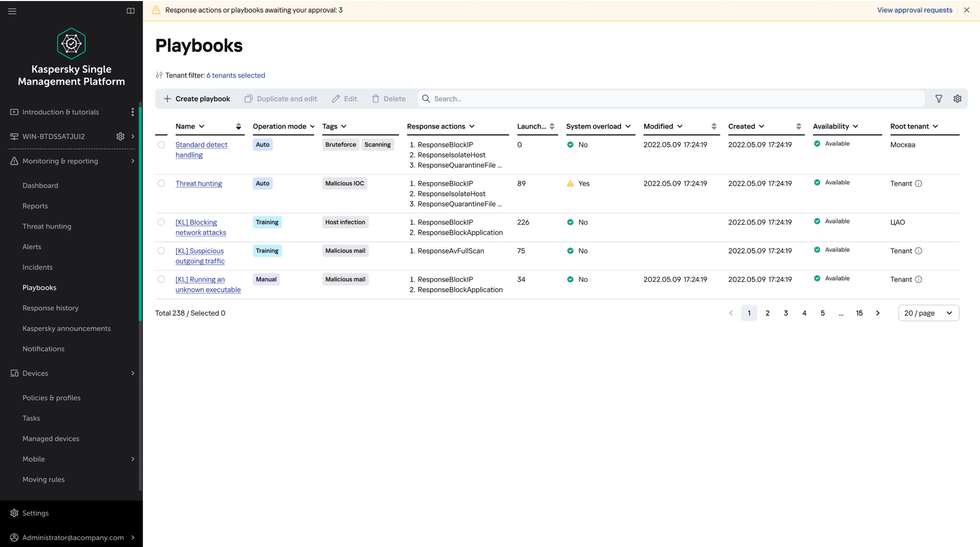Click info icon next to Threat hunting tenant
Screen dimensions: 980x547
click(x=918, y=184)
